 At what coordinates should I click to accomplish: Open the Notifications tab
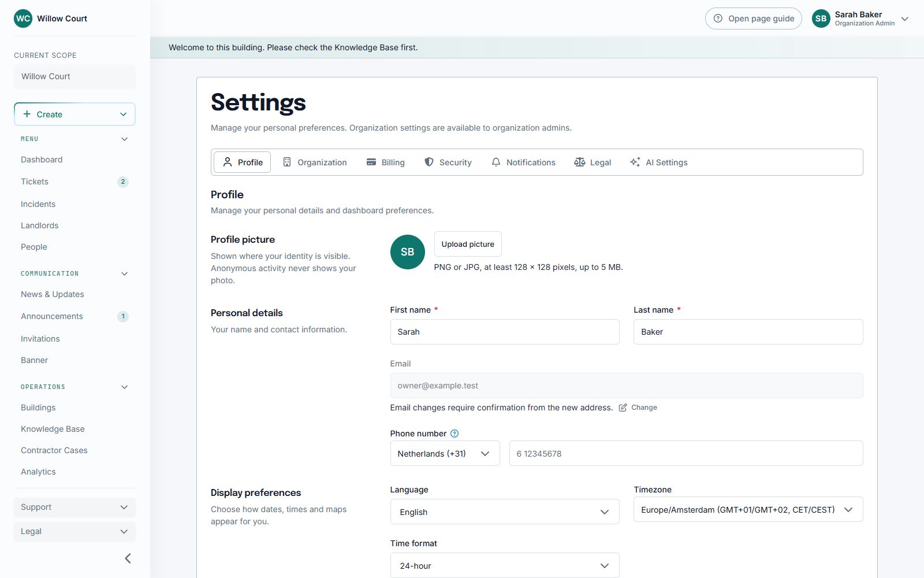click(x=523, y=162)
